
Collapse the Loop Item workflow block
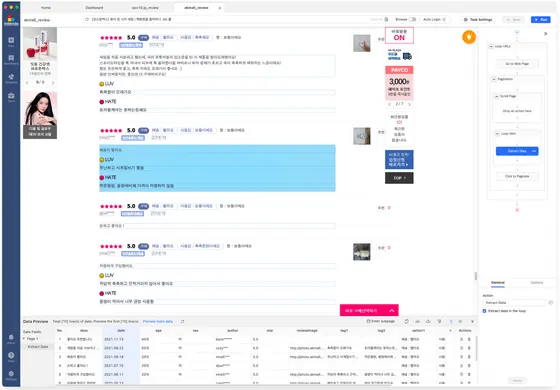pos(497,134)
